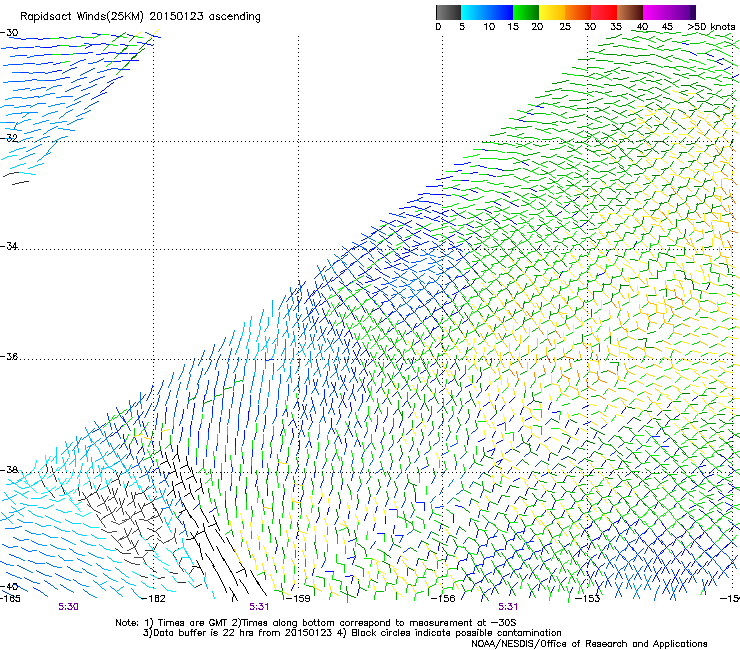The height and width of the screenshot is (650, 740).
Task: Click the "5:31" time label beside -159
Action: click(x=259, y=607)
